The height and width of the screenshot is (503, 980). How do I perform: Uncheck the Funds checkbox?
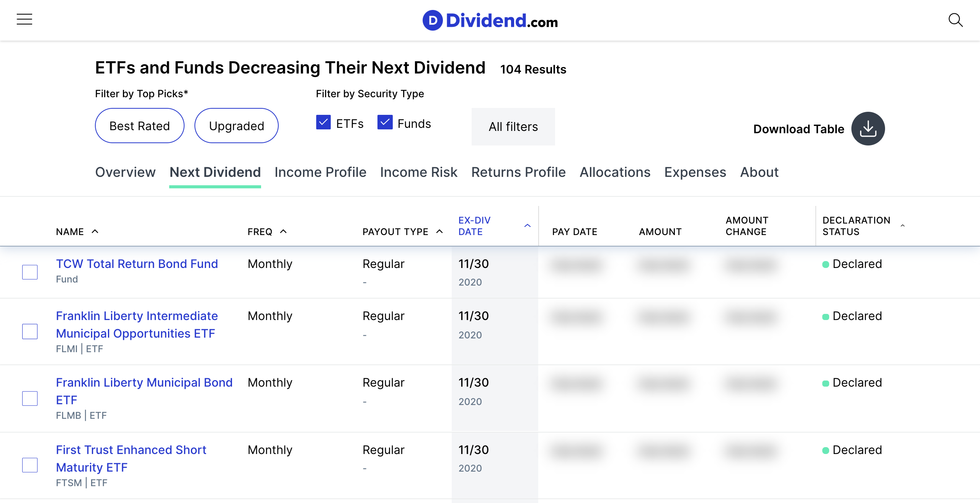385,122
